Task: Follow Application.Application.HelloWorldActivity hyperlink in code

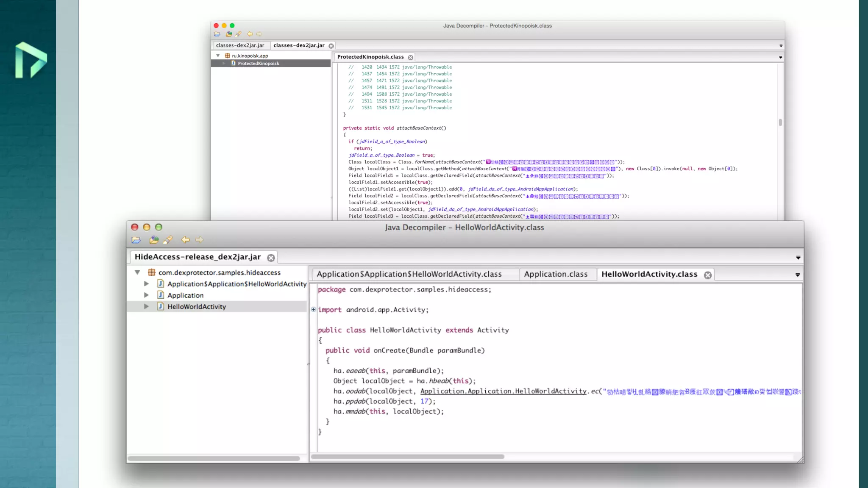Action: click(503, 391)
